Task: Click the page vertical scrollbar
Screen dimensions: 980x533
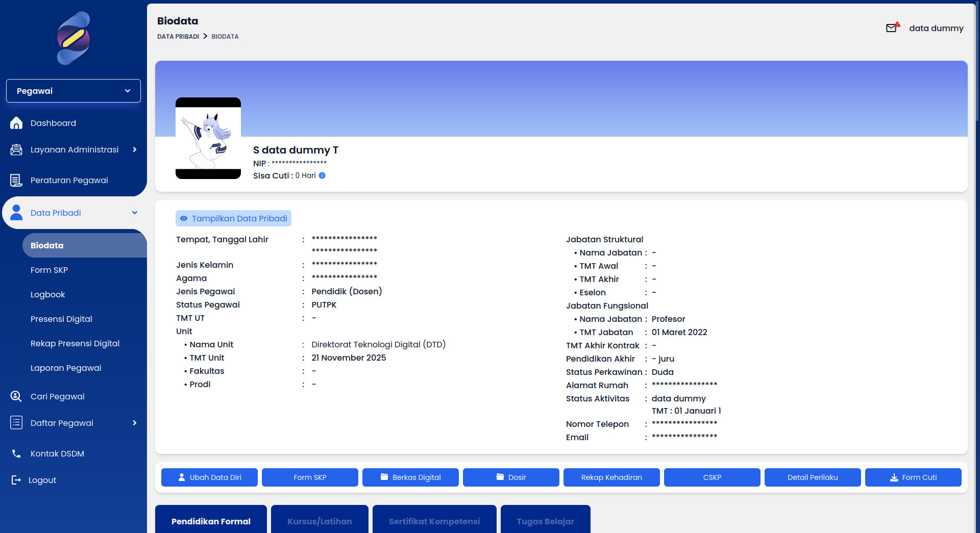Action: pyautogui.click(x=977, y=61)
